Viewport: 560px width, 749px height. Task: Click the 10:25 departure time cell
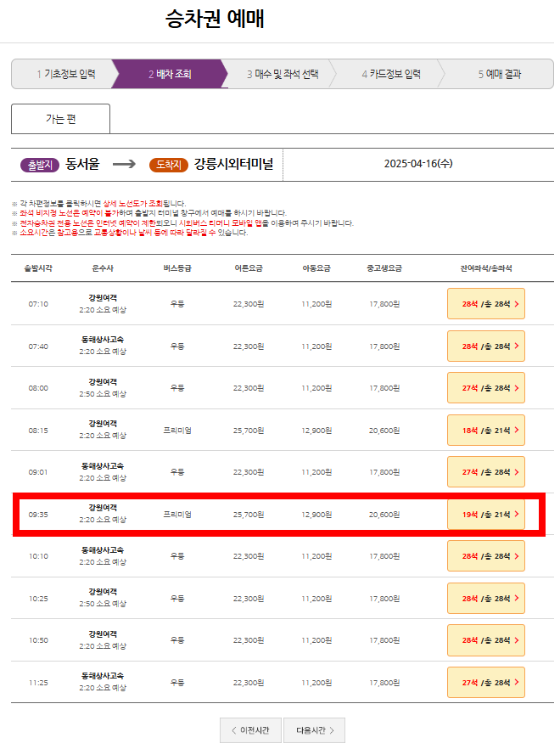(x=38, y=599)
